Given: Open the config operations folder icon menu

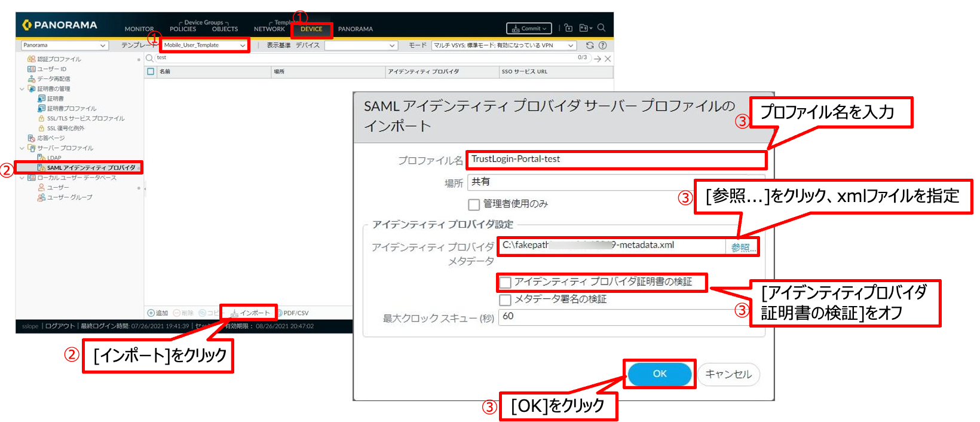Looking at the screenshot, I should [x=586, y=27].
